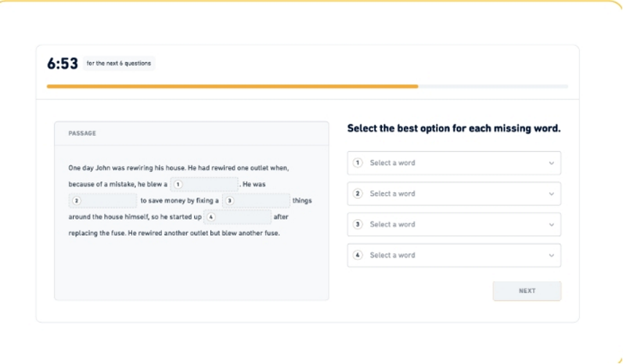Click blank 1 after "he blew a"
Screen dimensions: 623x364
[x=204, y=184]
